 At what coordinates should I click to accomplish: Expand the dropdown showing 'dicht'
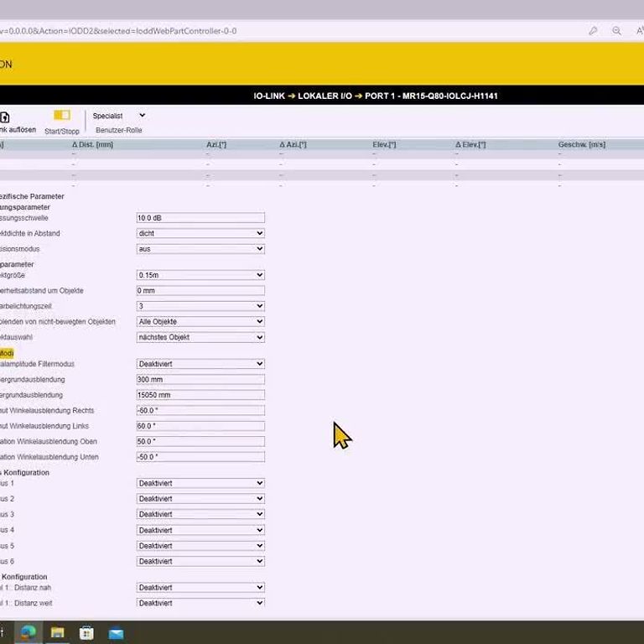[200, 233]
